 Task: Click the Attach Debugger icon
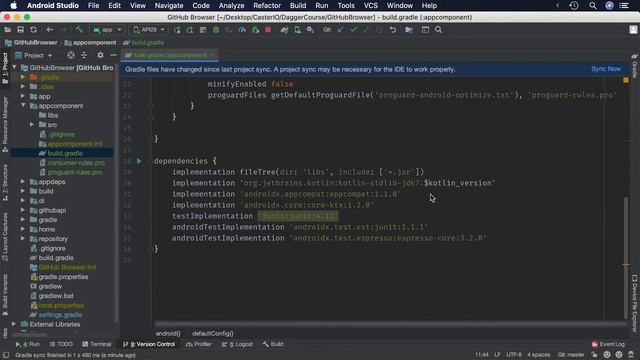[255, 30]
